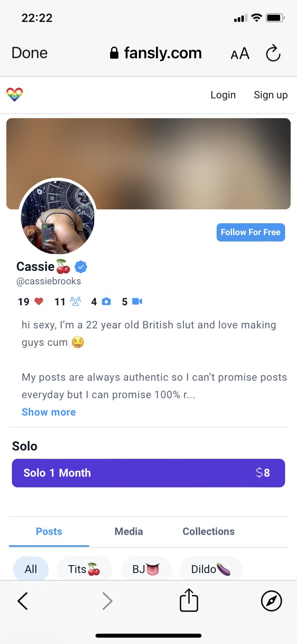Tap the Done button
Screen dimensions: 297x644
tap(30, 53)
